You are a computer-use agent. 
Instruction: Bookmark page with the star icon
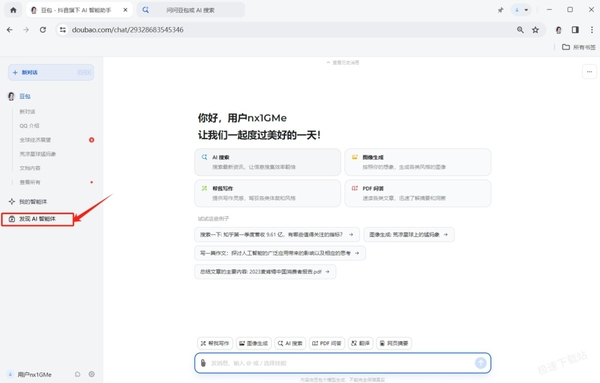pyautogui.click(x=535, y=30)
